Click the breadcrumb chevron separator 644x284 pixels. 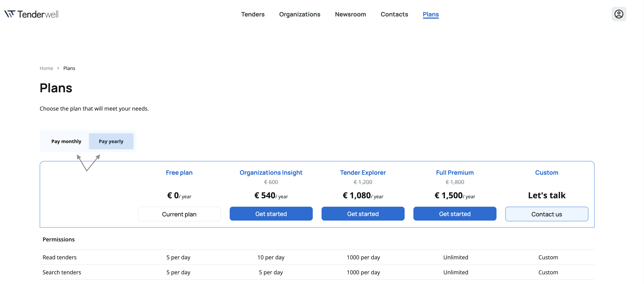(58, 68)
